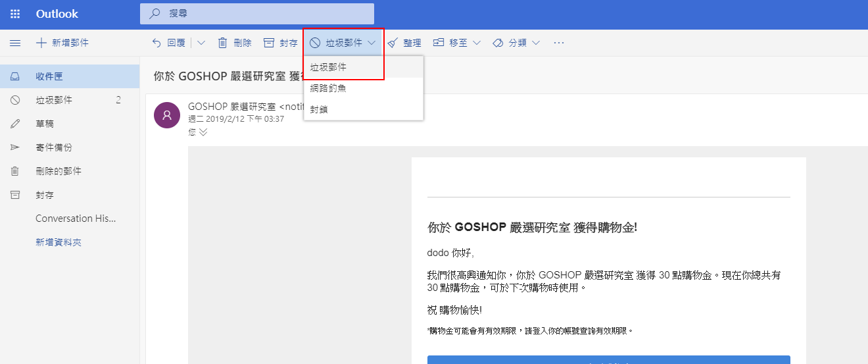Click the date 週二 2019/2/12 下午 03:37

coord(236,118)
